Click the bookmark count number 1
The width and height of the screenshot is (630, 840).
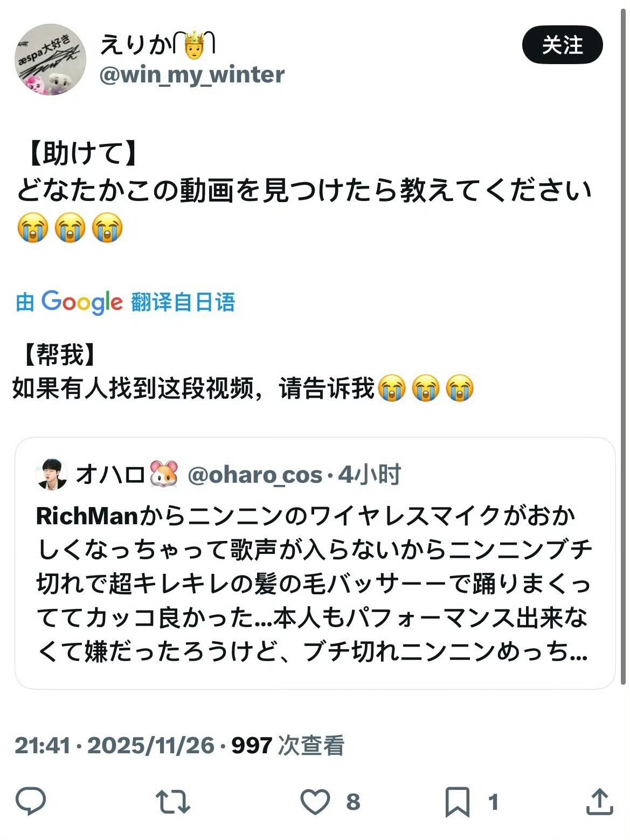[493, 802]
